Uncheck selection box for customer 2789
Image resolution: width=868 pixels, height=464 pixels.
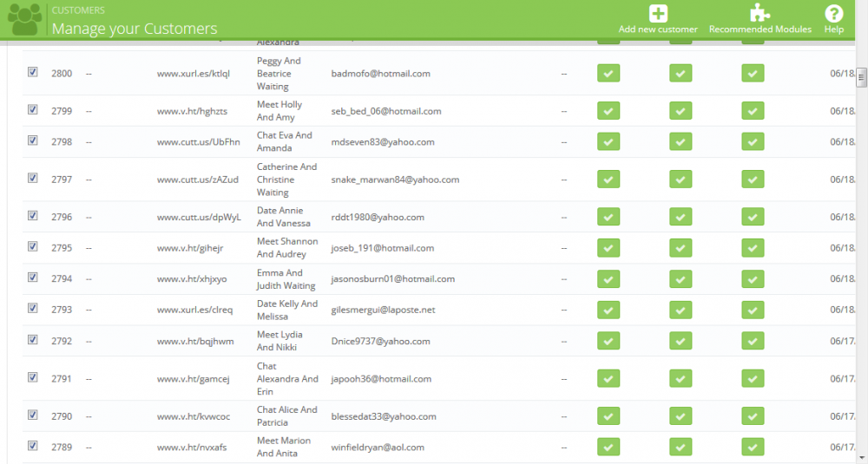point(33,446)
